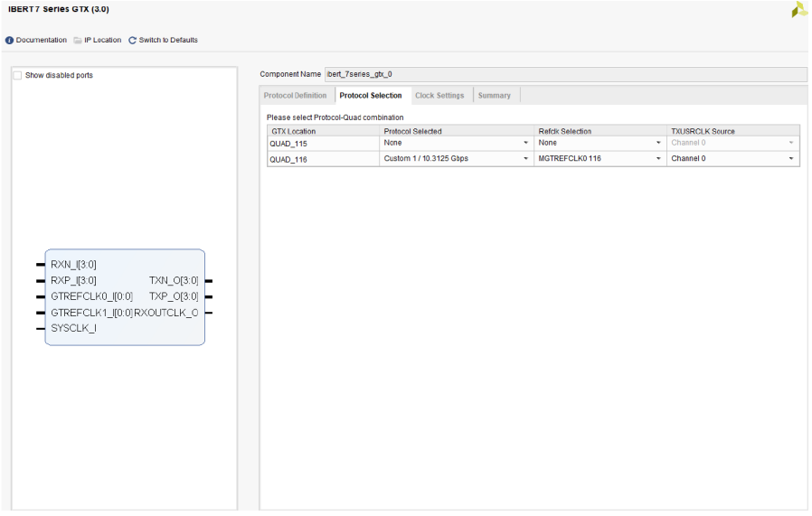
Task: Click the GTREFCLK1_I[0:0] port label
Action: [91, 313]
